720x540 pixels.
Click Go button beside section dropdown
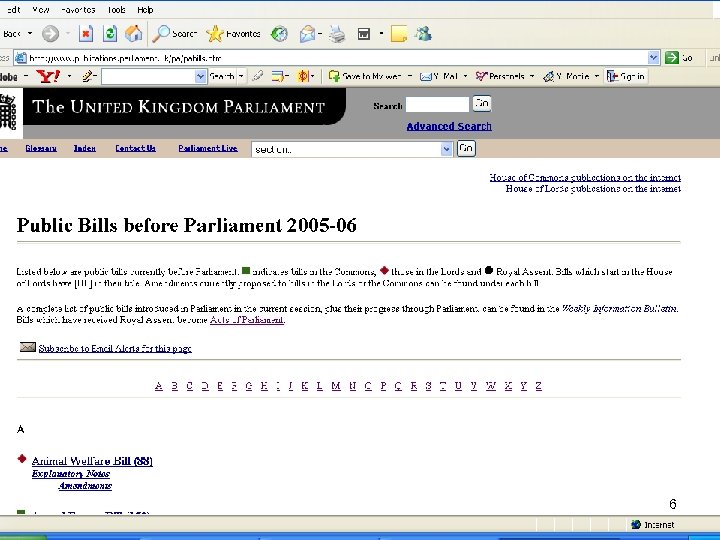click(466, 148)
